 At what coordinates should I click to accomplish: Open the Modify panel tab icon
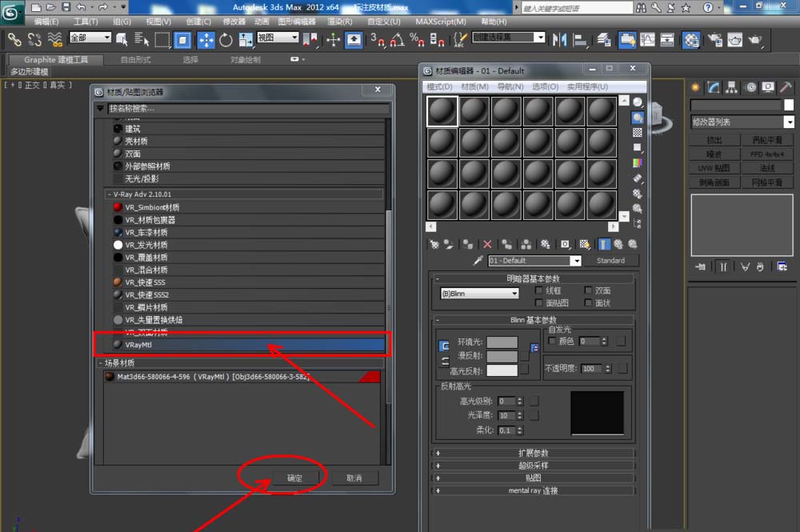click(714, 87)
